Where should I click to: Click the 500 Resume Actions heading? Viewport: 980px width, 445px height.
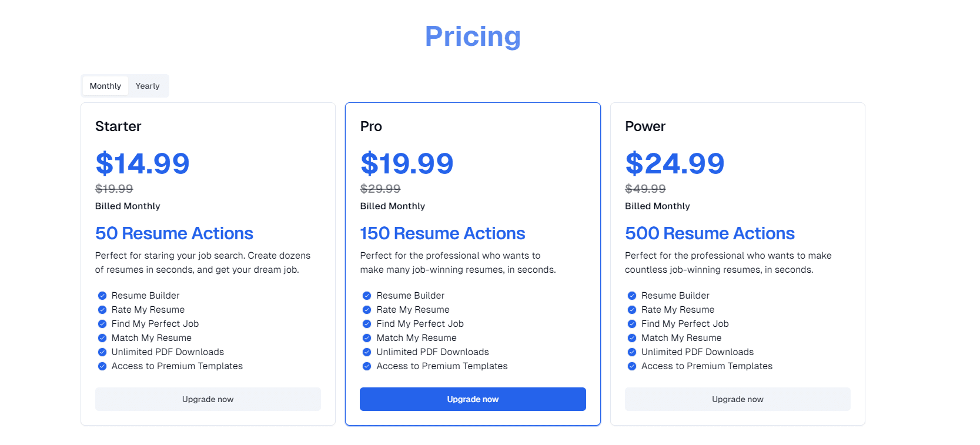(x=710, y=233)
